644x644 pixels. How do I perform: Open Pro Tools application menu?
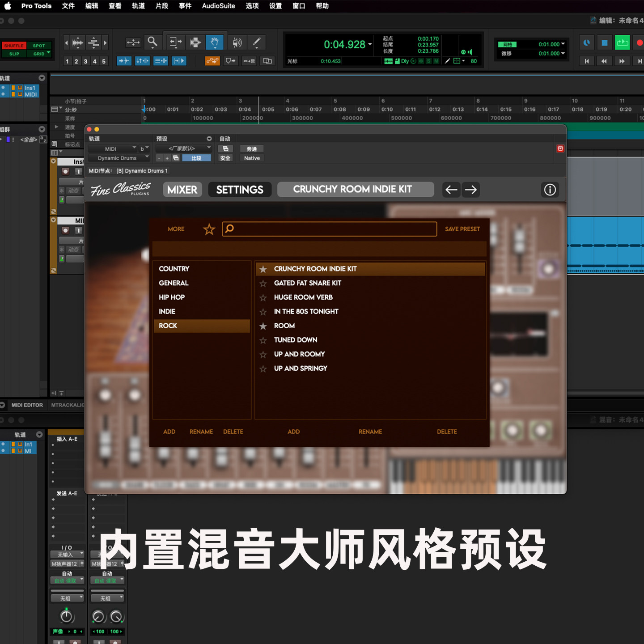(x=36, y=6)
